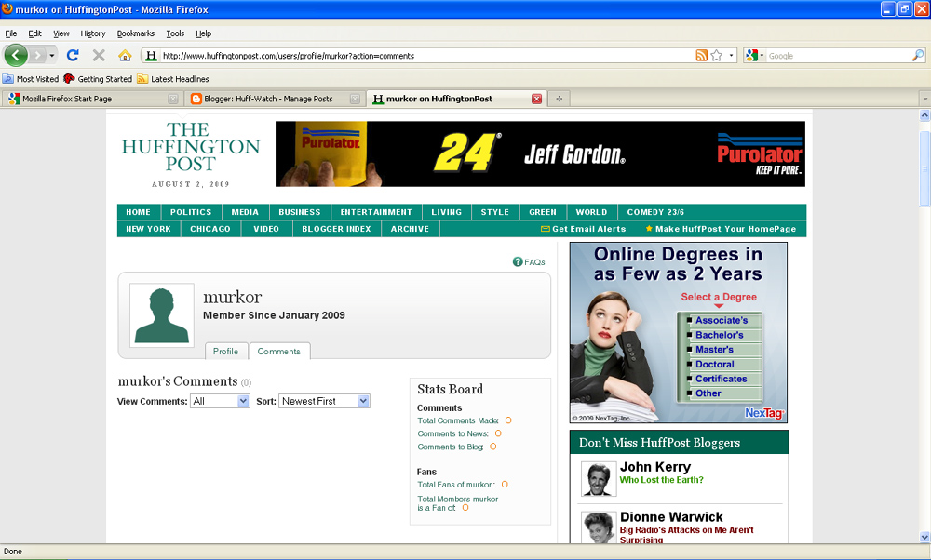Click the search magnifier icon

917,56
